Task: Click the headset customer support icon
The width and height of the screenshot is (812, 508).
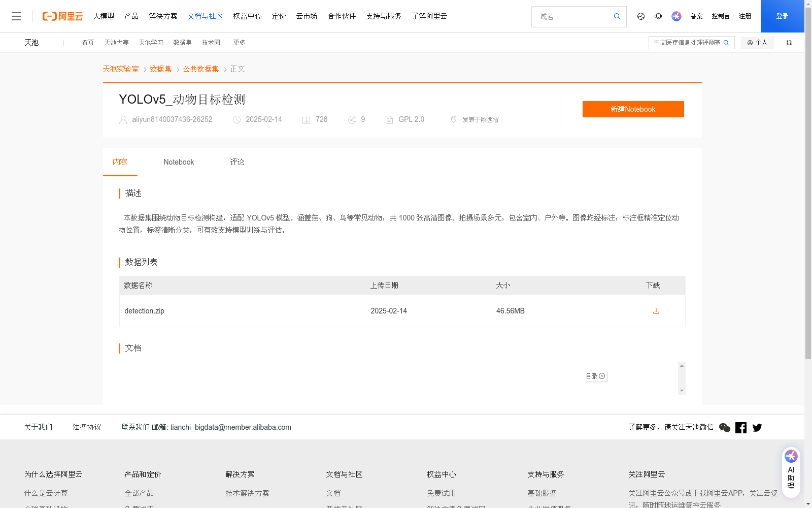Action: pyautogui.click(x=658, y=16)
